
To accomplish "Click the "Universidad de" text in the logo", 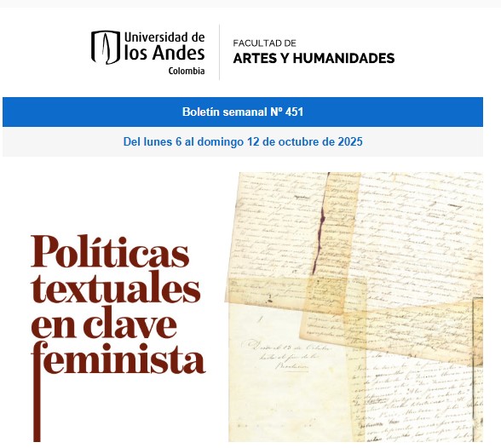I will [x=164, y=37].
